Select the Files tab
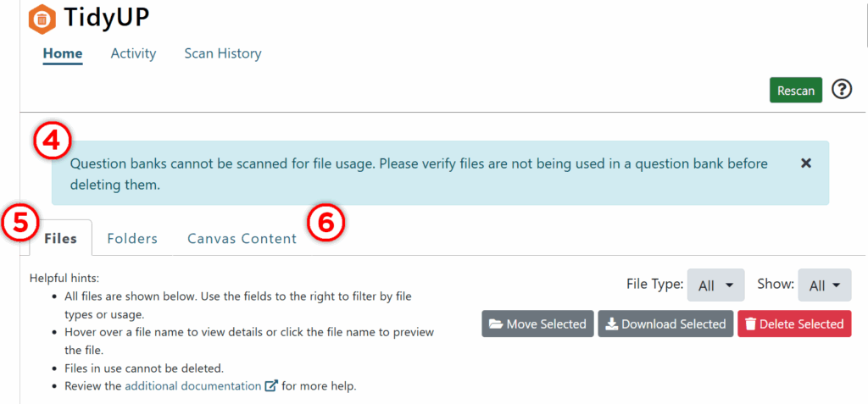Viewport: 868px width, 404px height. (60, 239)
